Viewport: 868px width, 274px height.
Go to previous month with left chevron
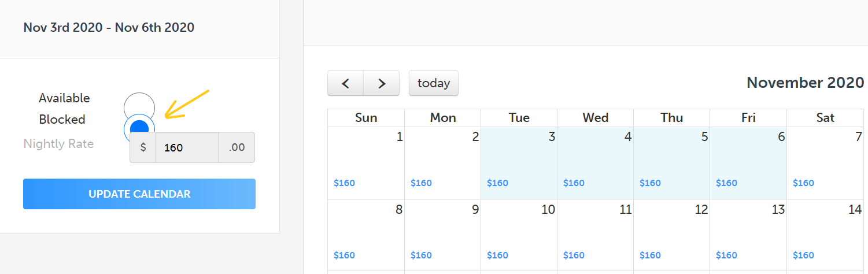click(345, 83)
